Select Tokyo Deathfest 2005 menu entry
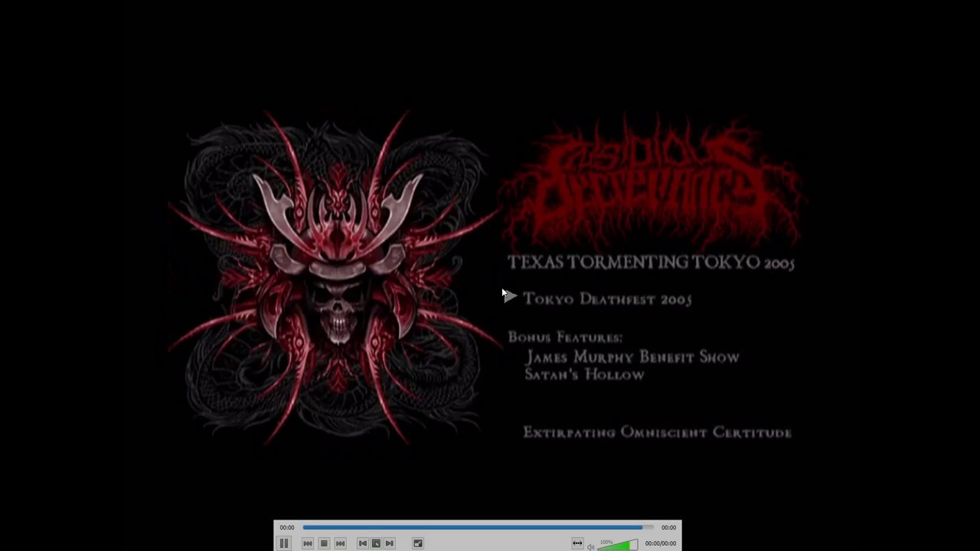The width and height of the screenshot is (980, 551). [x=607, y=299]
